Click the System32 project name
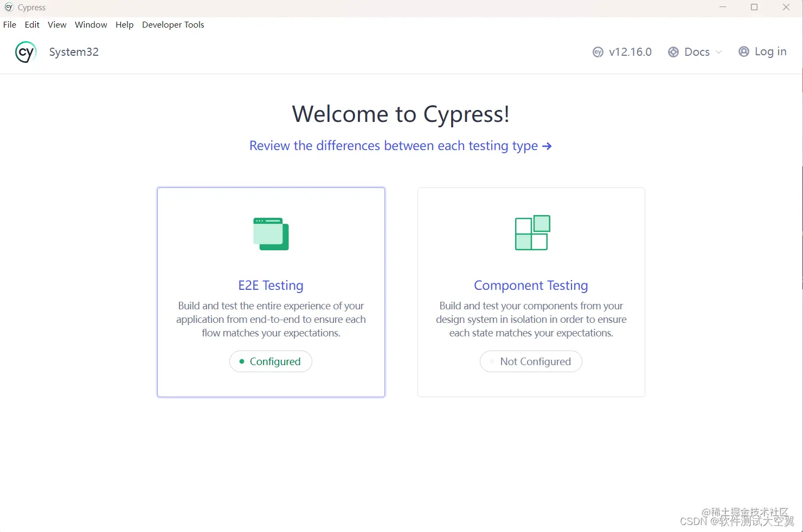803x532 pixels. 74,52
